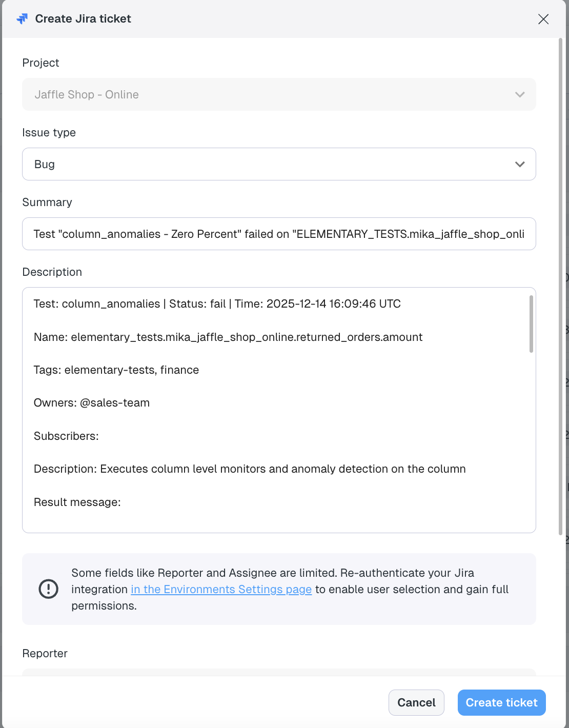Click inside the Description text area
The image size is (569, 728).
tap(279, 410)
